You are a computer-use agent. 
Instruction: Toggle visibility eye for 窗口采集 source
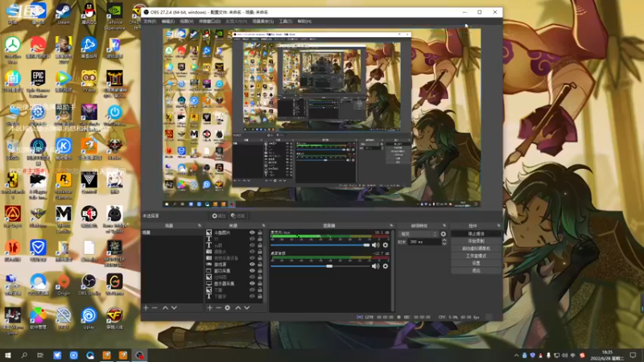252,271
